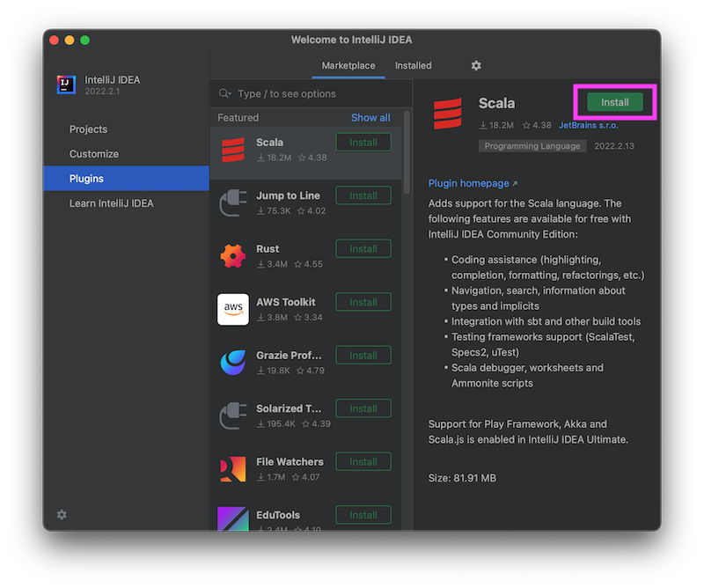Viewport: 704px width, 588px height.
Task: Select the Grazie Prof... plugin name
Action: (x=289, y=356)
